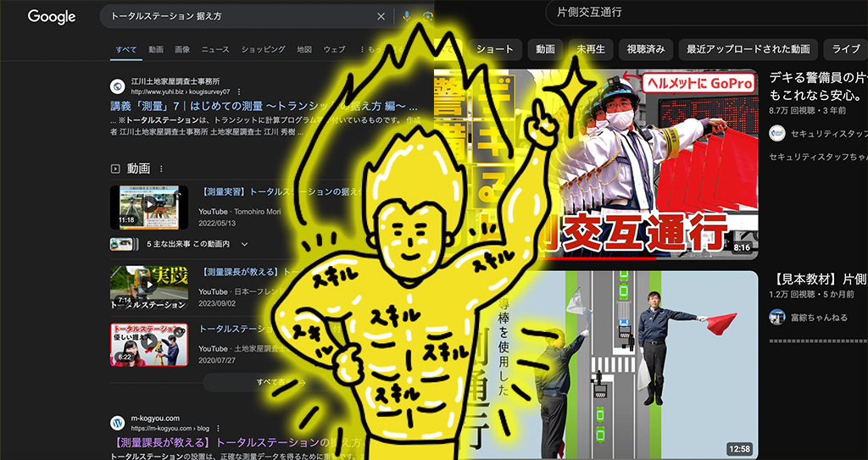Open the セキュリティスタッフ channel avatar

coord(776,133)
